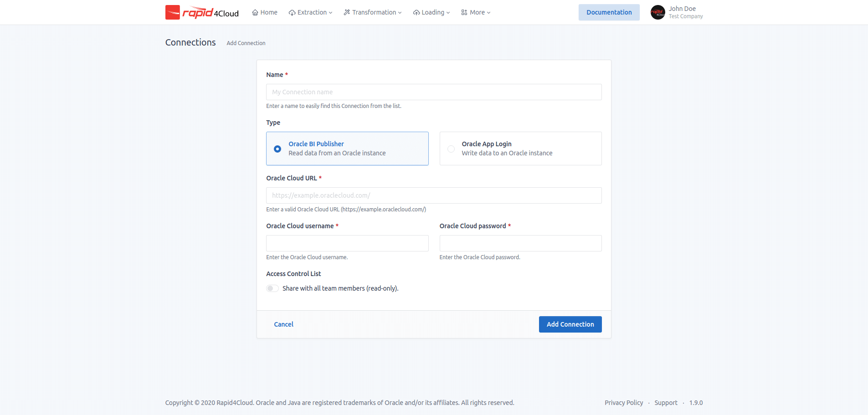Screen dimensions: 868x415
Task: Click 'Write data to an Oracle instance' text
Action: pos(507,153)
